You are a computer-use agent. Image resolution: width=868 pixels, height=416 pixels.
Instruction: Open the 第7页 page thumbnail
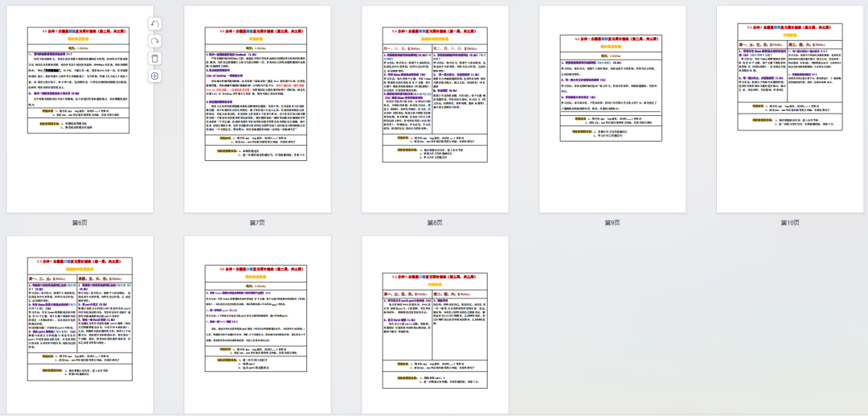[x=257, y=109]
